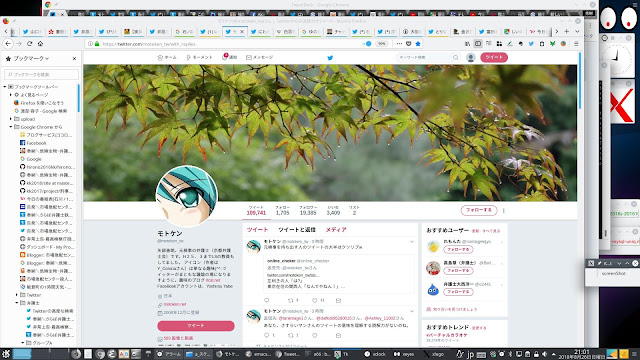Viewport: 640px width, 360px height.
Task: Click the Pocket save icon in the URL bar
Action: click(409, 44)
